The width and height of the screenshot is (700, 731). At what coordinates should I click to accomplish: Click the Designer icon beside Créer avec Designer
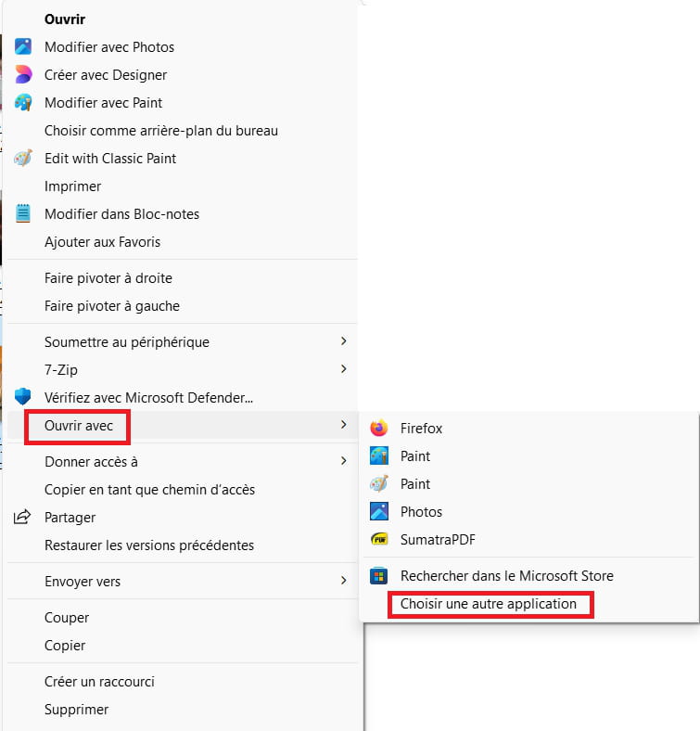[x=23, y=75]
